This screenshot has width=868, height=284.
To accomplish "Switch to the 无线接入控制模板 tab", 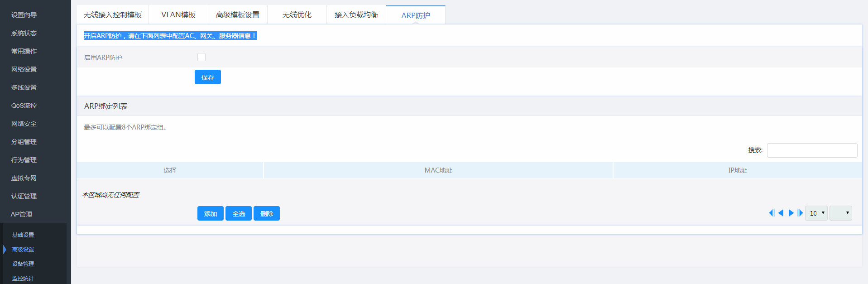I will tap(113, 15).
